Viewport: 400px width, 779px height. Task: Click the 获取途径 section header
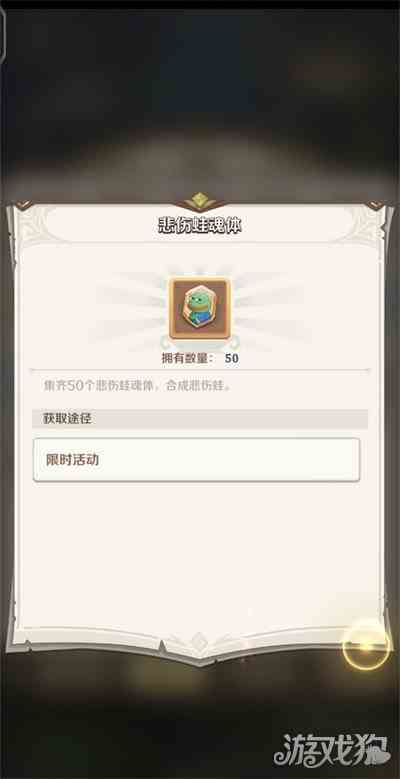pos(200,419)
